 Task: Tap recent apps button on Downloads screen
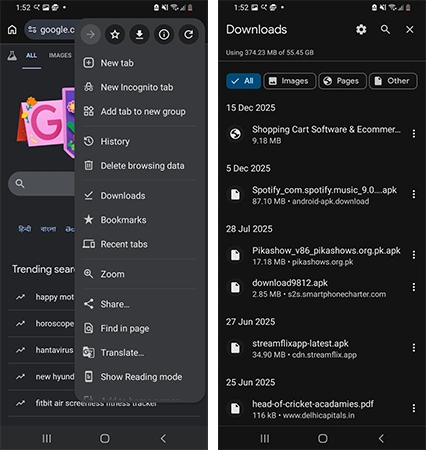265,438
